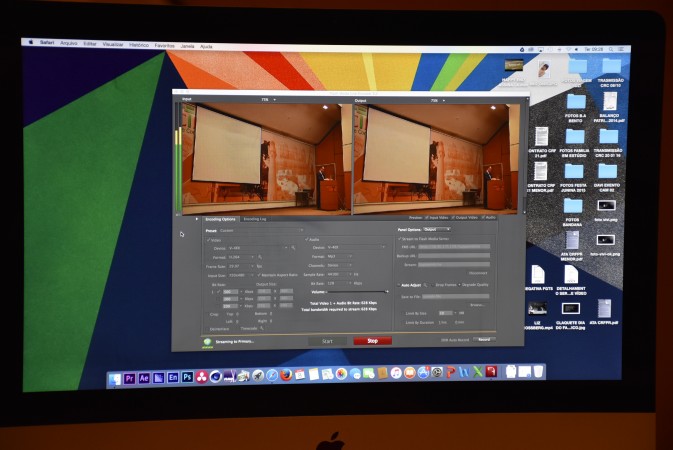Screen dimensions: 673x450
Task: Adjust the audio Volume slider
Action: (x=357, y=292)
